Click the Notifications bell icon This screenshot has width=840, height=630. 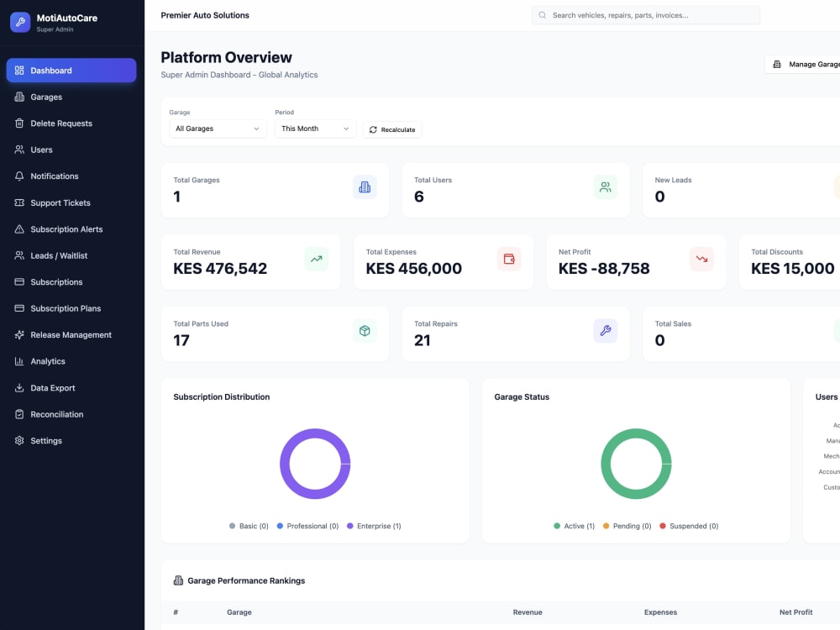(x=19, y=176)
